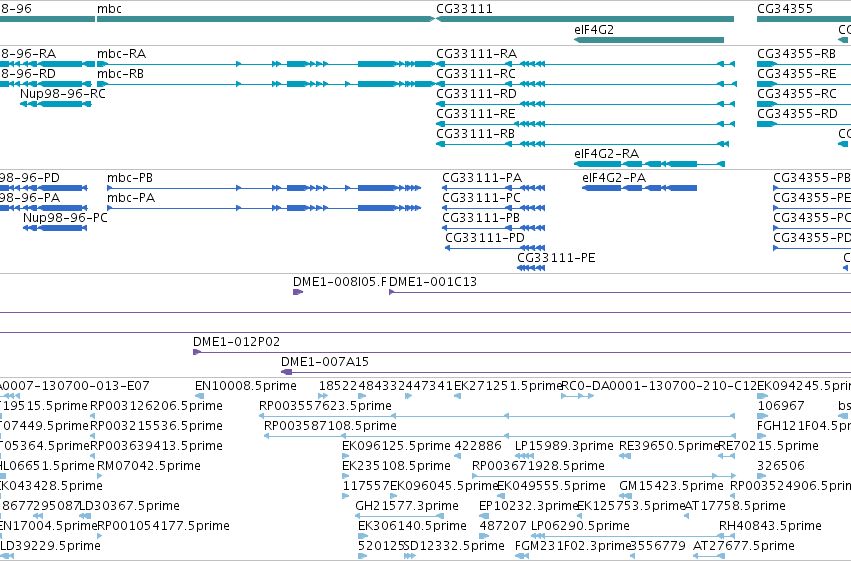Select the CG34355 gene label
This screenshot has width=851, height=561.
click(x=785, y=9)
